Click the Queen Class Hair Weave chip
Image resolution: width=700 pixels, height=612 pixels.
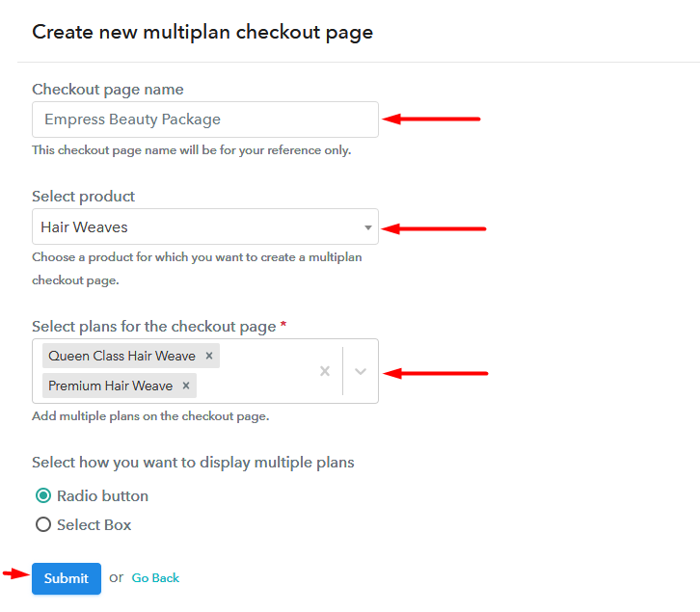121,356
